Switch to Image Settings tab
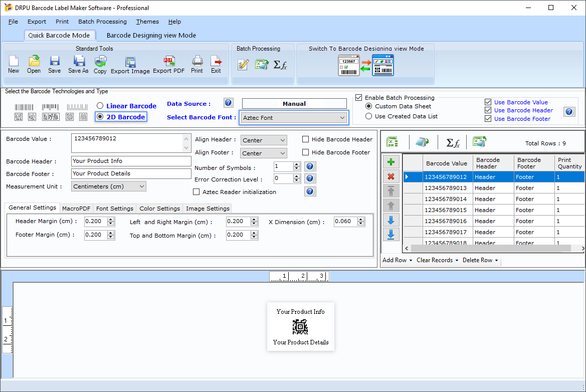 [208, 209]
